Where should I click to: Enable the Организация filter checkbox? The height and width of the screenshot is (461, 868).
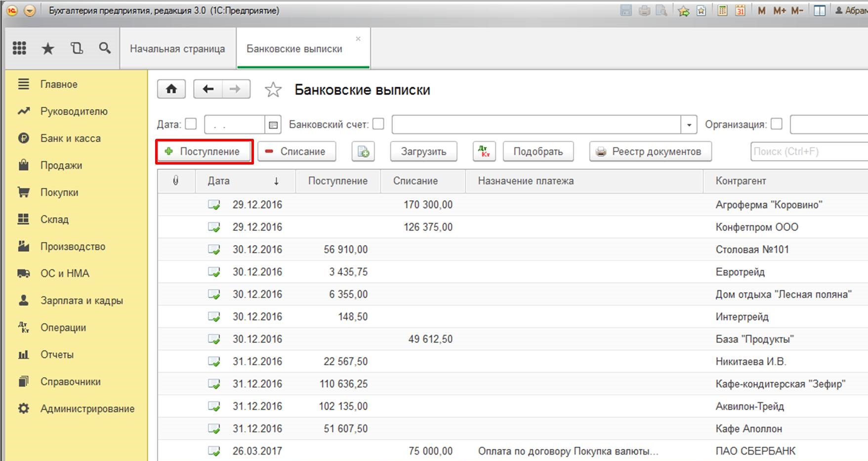777,124
